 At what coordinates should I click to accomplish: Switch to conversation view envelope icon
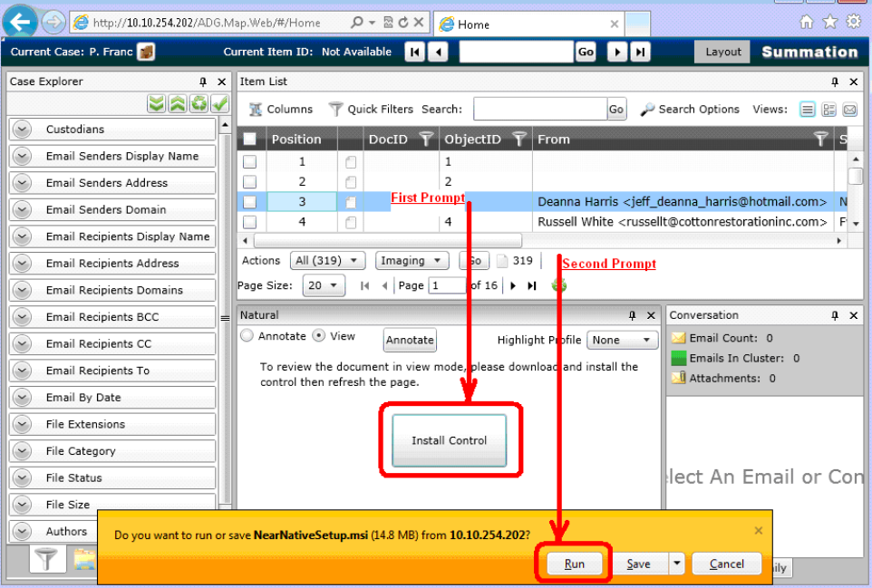(x=849, y=110)
